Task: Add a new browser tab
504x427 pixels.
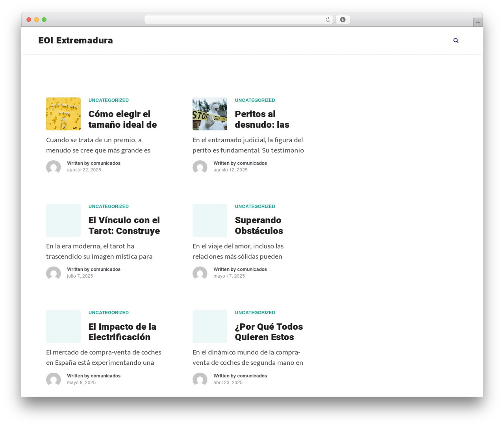Action: [478, 22]
